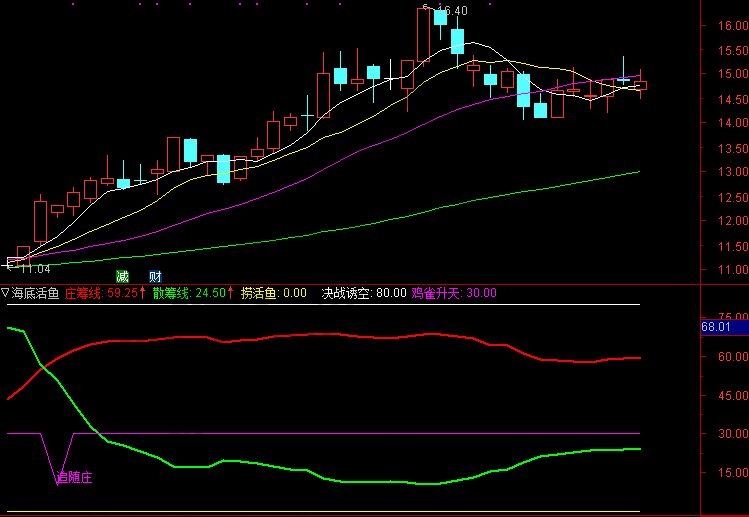Click the 13.00 price axis label
This screenshot has width=749, height=517.
725,172
